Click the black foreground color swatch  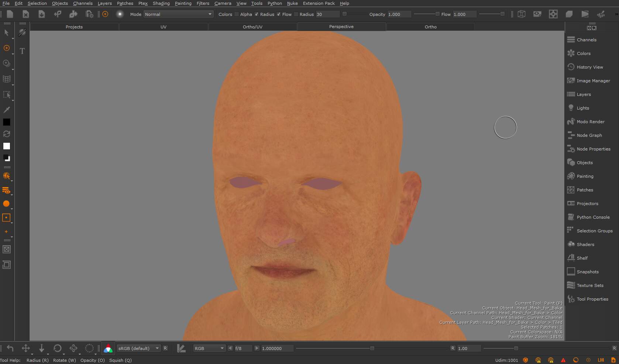click(x=6, y=122)
